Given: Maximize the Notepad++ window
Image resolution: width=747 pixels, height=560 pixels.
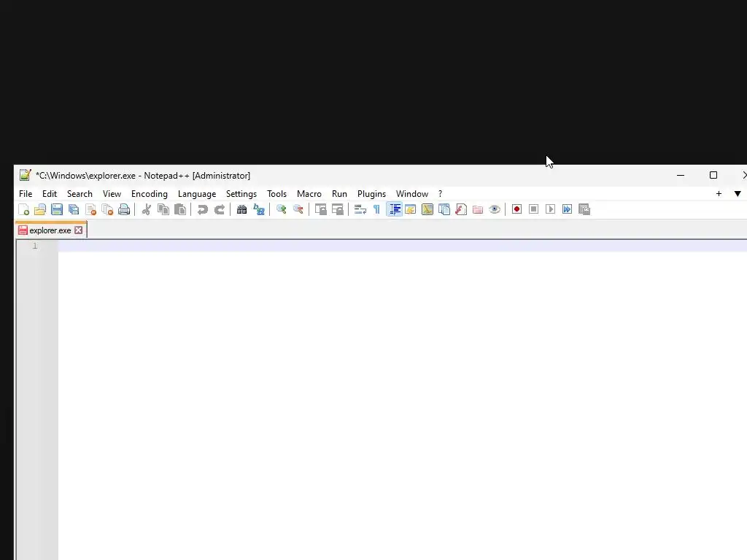Looking at the screenshot, I should tap(713, 175).
